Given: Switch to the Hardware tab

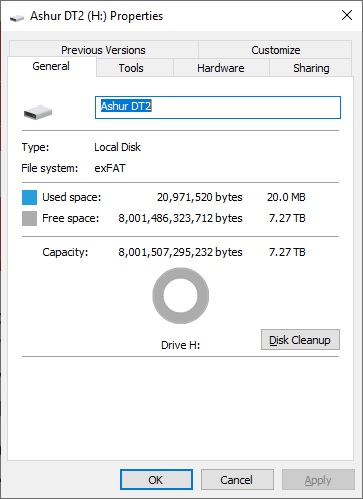Looking at the screenshot, I should tap(221, 68).
